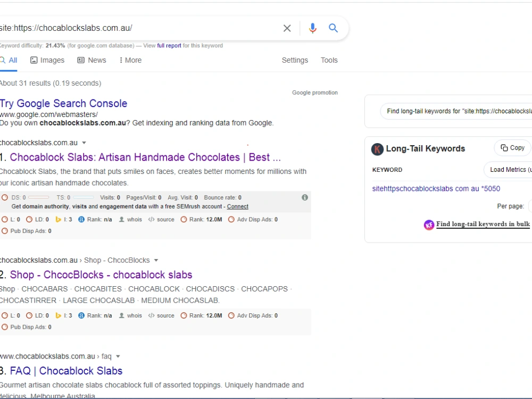Click whois icon in first result metrics
The width and height of the screenshot is (532, 399).
pyautogui.click(x=131, y=220)
